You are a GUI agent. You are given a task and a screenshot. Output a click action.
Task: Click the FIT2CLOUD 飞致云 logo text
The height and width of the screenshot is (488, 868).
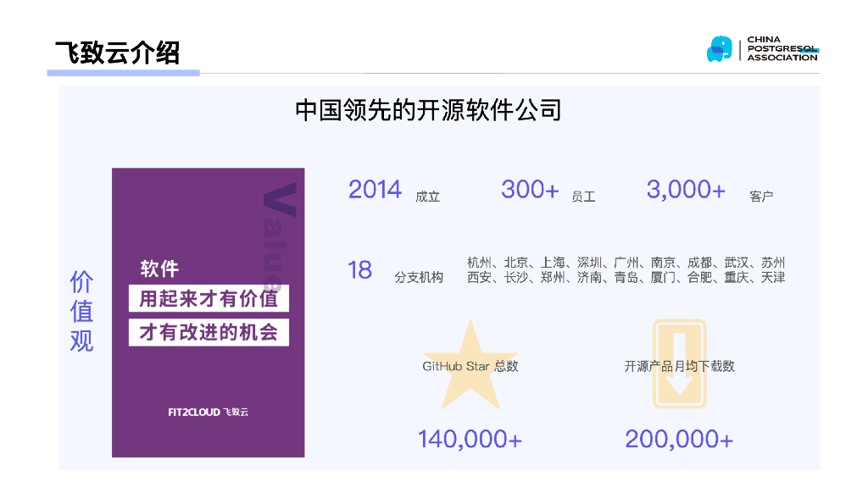[x=208, y=412]
